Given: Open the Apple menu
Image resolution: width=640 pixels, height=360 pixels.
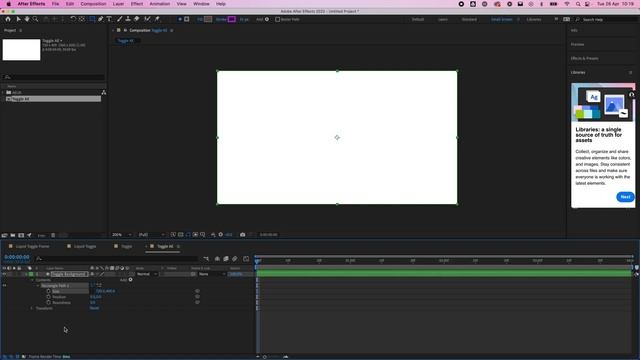Looking at the screenshot, I should tap(9, 4).
